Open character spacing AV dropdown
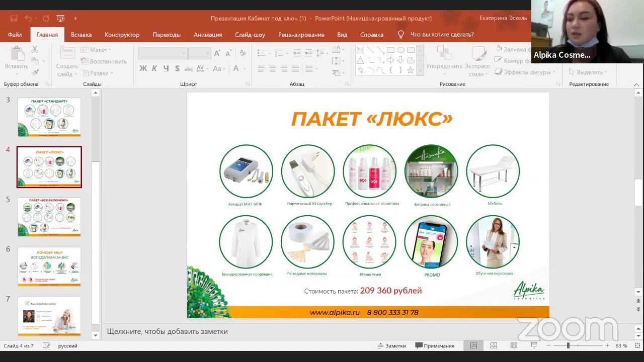644x362 pixels. point(203,68)
